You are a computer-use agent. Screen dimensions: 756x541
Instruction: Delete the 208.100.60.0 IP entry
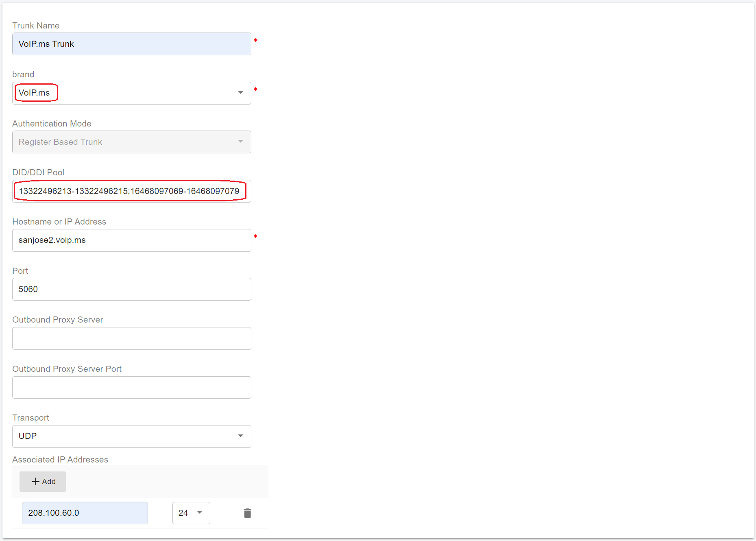[x=247, y=513]
